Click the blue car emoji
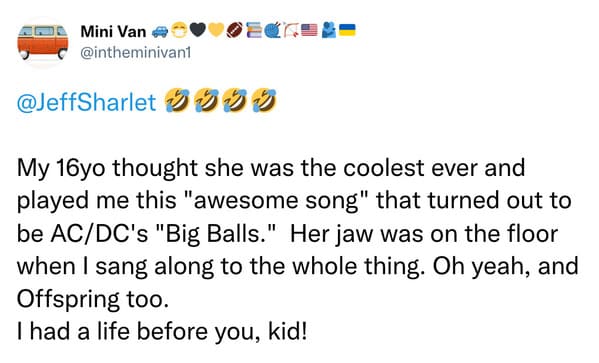Image resolution: width=599 pixels, height=363 pixels. (x=160, y=32)
